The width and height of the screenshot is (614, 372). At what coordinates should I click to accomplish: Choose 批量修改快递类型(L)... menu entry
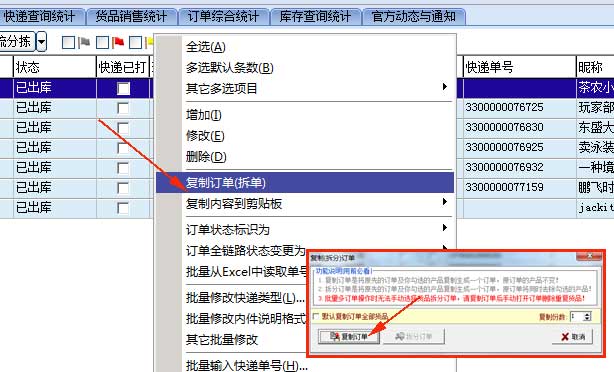(245, 298)
